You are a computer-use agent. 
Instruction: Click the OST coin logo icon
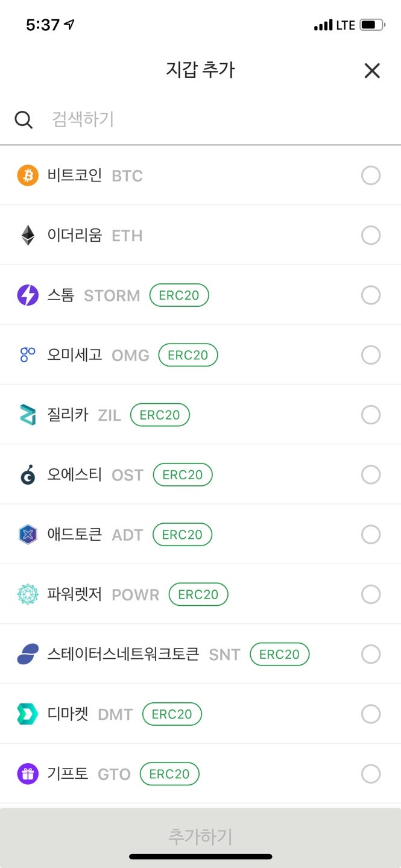28,474
